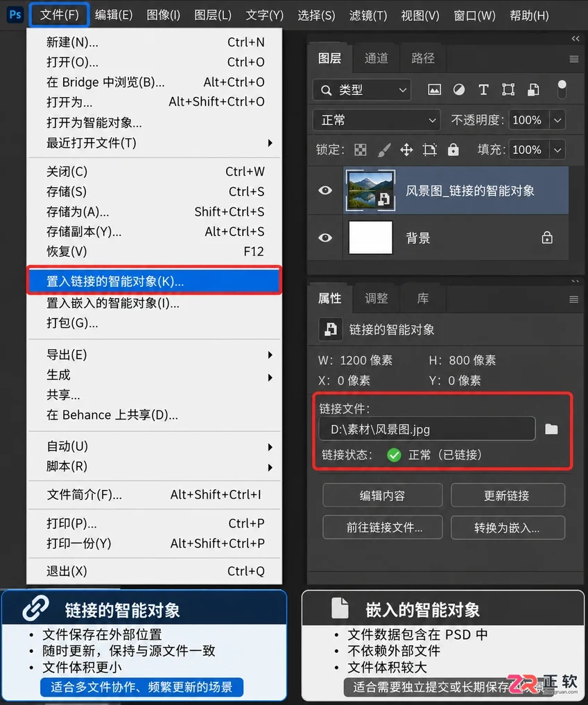Open the 正常 blend mode dropdown
This screenshot has width=588, height=705.
377,120
